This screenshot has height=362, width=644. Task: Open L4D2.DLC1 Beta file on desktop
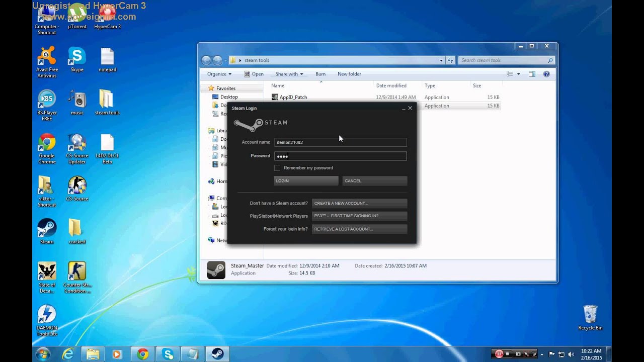107,149
